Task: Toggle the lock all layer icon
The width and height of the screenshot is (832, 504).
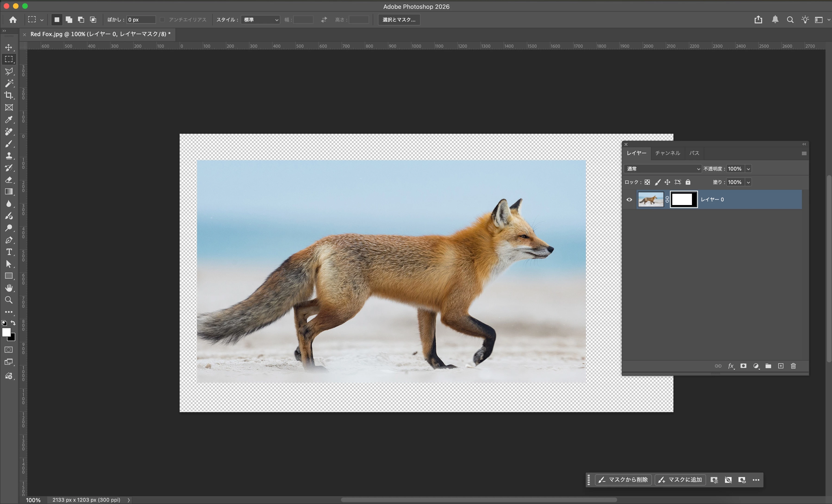Action: click(x=688, y=182)
